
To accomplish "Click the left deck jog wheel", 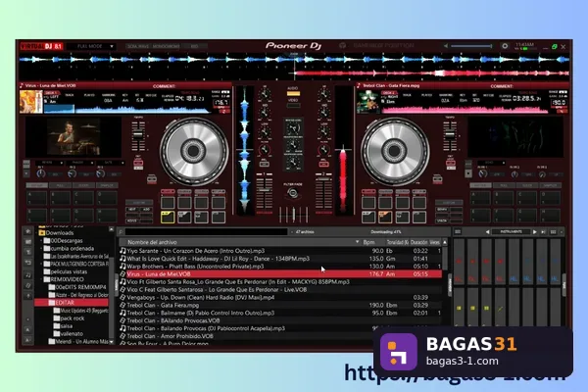I will click(x=194, y=151).
